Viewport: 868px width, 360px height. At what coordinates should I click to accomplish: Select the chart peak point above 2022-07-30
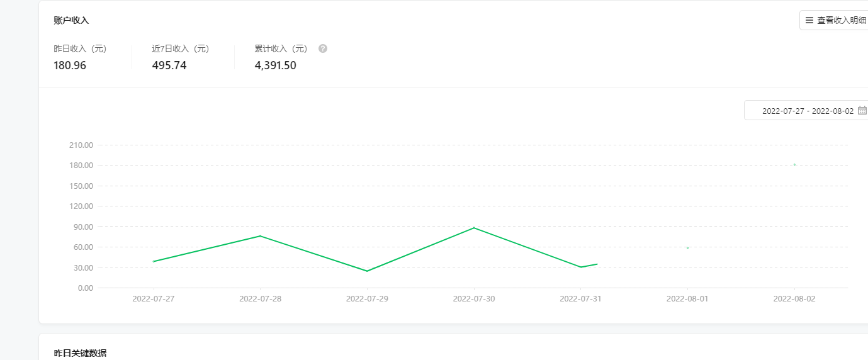tap(474, 228)
